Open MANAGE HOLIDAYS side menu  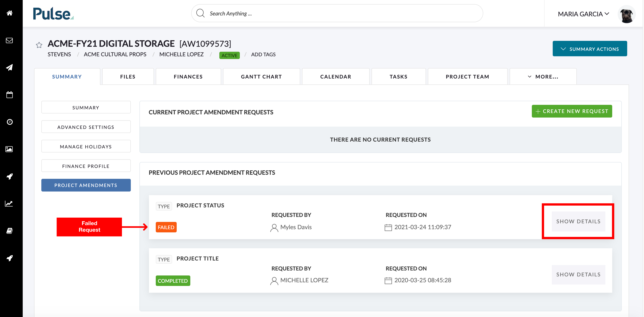[x=86, y=146]
